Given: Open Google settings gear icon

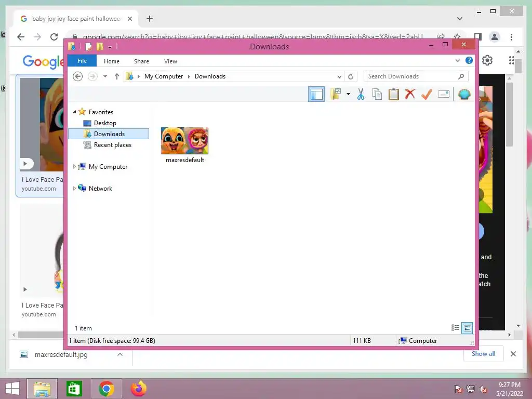Looking at the screenshot, I should (487, 60).
